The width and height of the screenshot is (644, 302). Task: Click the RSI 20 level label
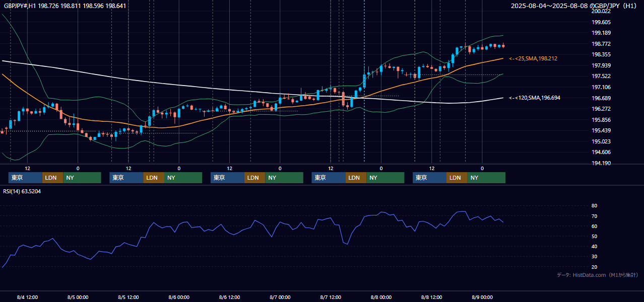click(594, 267)
